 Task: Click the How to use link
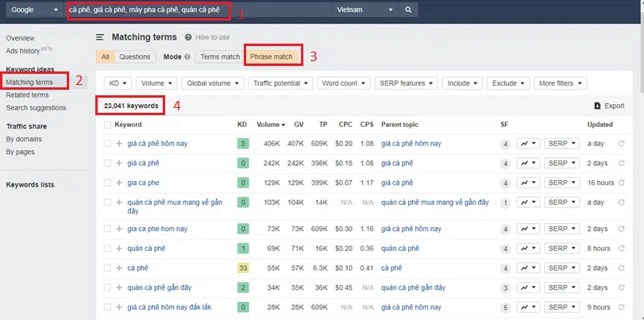pyautogui.click(x=213, y=37)
